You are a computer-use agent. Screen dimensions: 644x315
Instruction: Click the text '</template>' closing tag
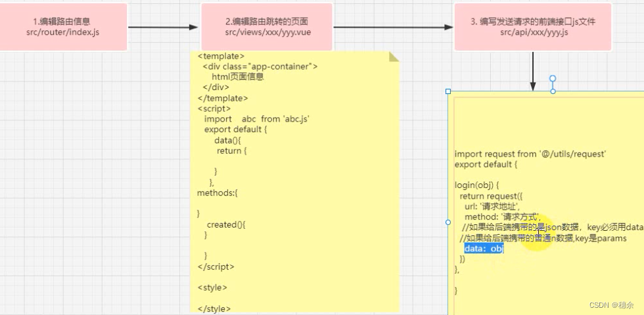click(223, 98)
